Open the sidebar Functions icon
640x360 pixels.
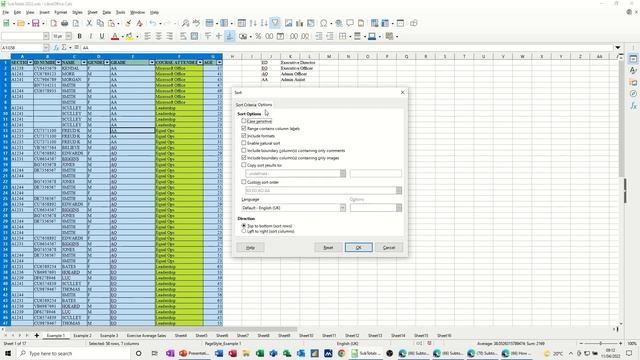pos(633,105)
